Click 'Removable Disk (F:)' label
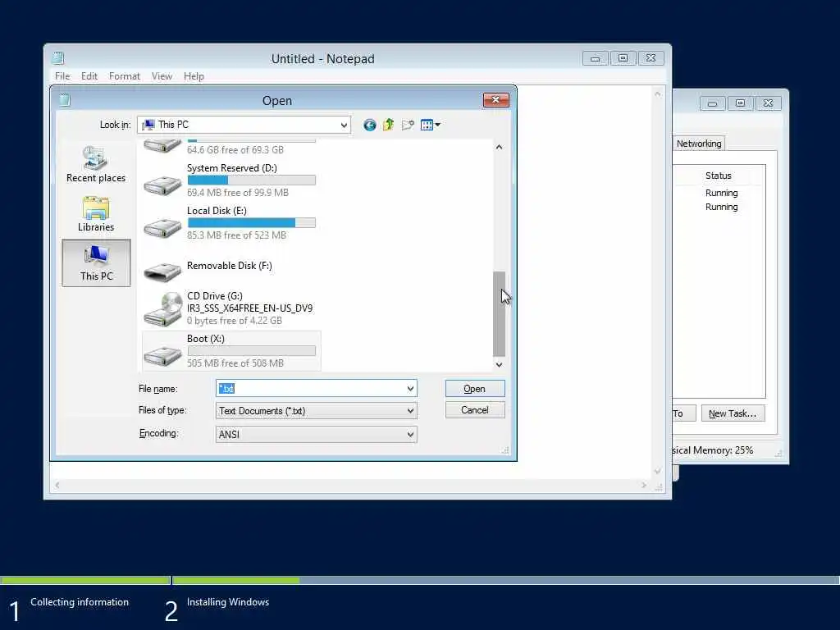This screenshot has height=630, width=840. coord(230,266)
